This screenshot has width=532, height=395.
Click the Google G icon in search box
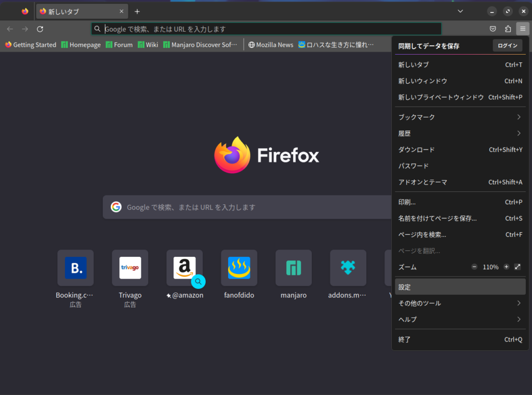tap(116, 207)
